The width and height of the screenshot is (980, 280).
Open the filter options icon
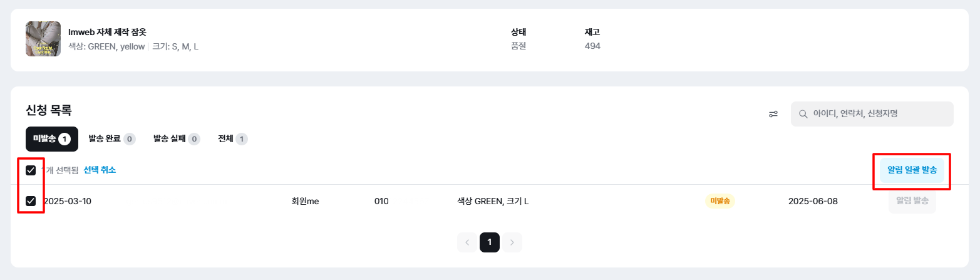(x=773, y=114)
